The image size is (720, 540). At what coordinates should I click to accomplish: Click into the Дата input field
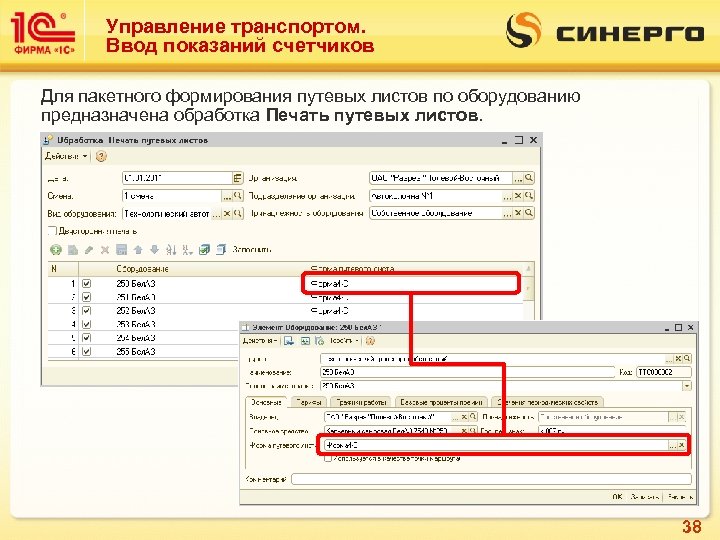[177, 178]
